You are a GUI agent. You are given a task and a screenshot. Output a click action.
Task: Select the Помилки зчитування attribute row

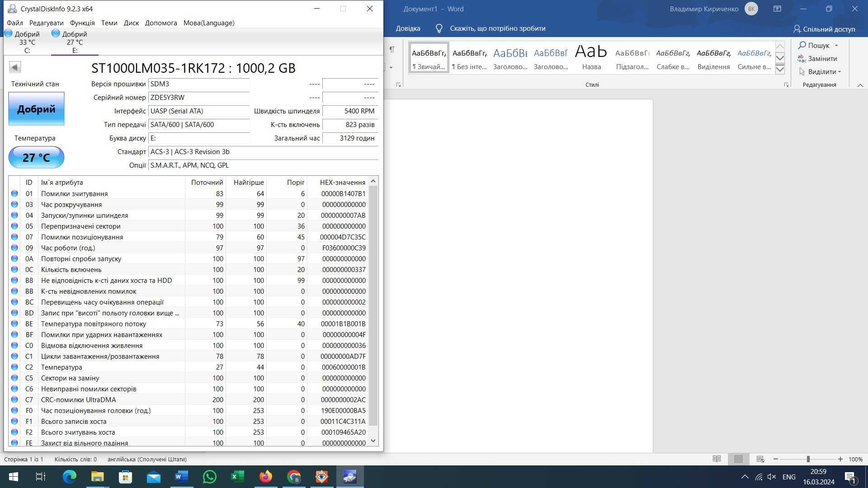189,193
